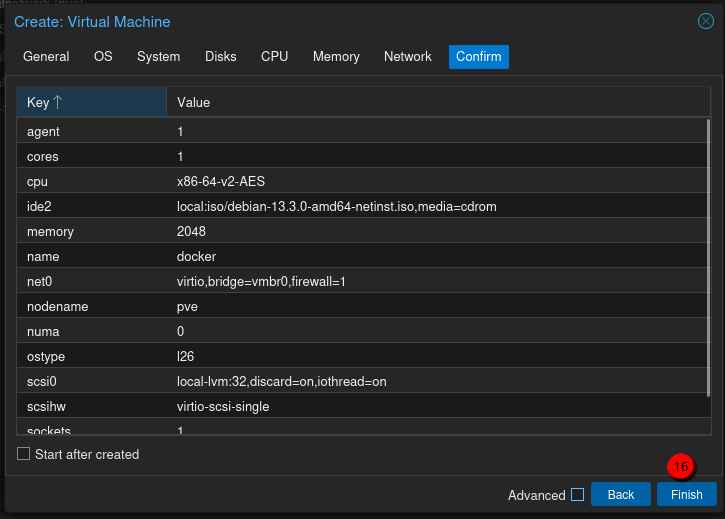Image resolution: width=725 pixels, height=519 pixels.
Task: Sort by the Key column header
Action: coord(90,102)
